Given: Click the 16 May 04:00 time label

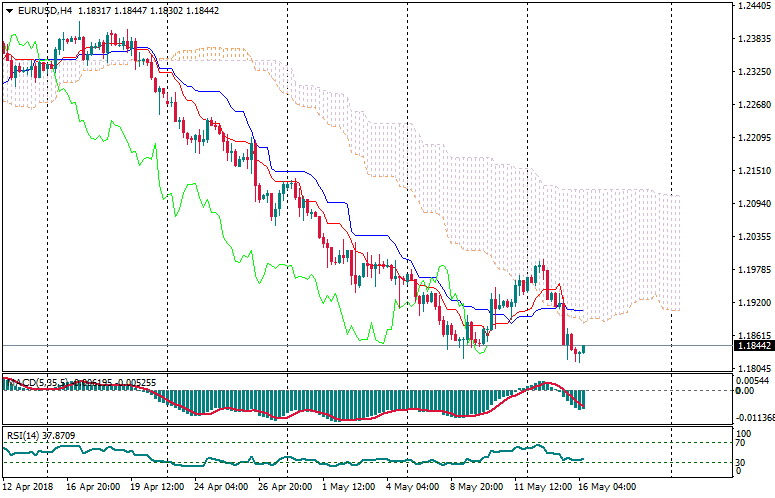Looking at the screenshot, I should [607, 487].
